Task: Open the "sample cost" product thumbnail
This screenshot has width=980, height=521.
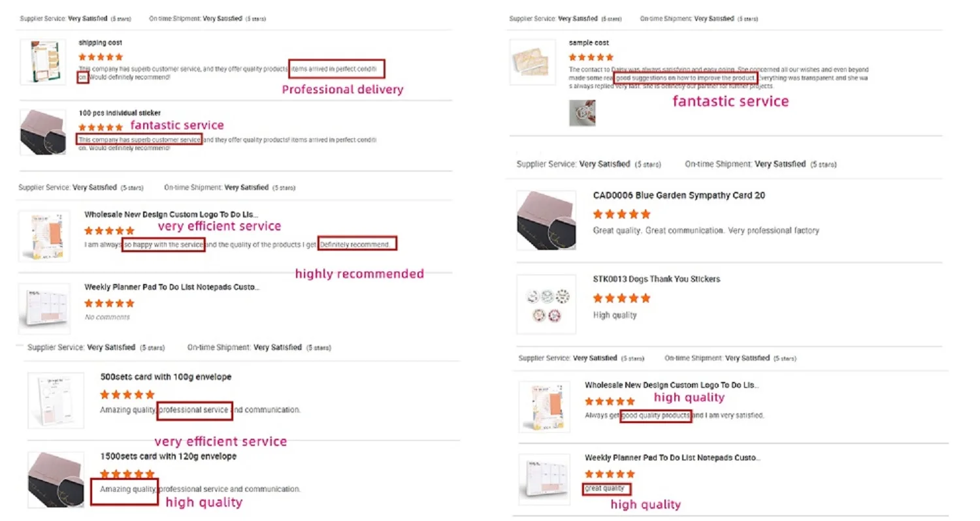Action: (x=532, y=62)
